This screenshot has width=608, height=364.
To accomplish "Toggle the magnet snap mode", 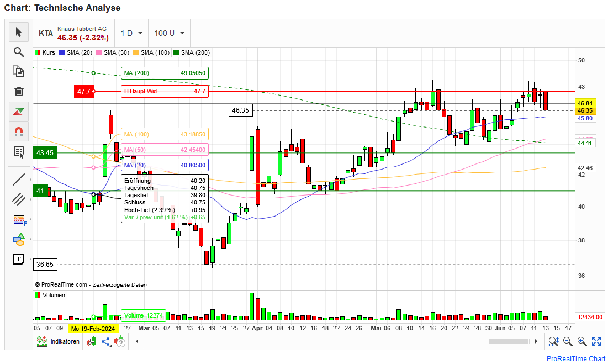I will tap(19, 131).
